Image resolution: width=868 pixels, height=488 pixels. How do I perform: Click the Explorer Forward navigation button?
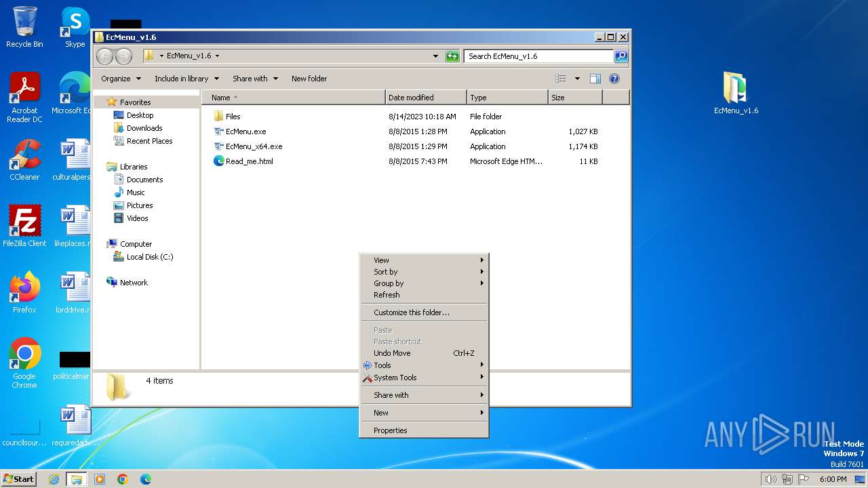coord(124,56)
